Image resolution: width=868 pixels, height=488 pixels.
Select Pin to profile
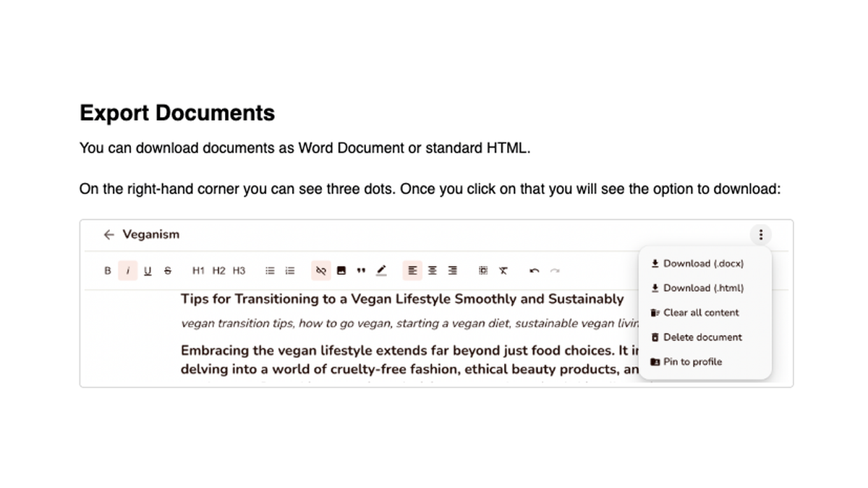686,361
